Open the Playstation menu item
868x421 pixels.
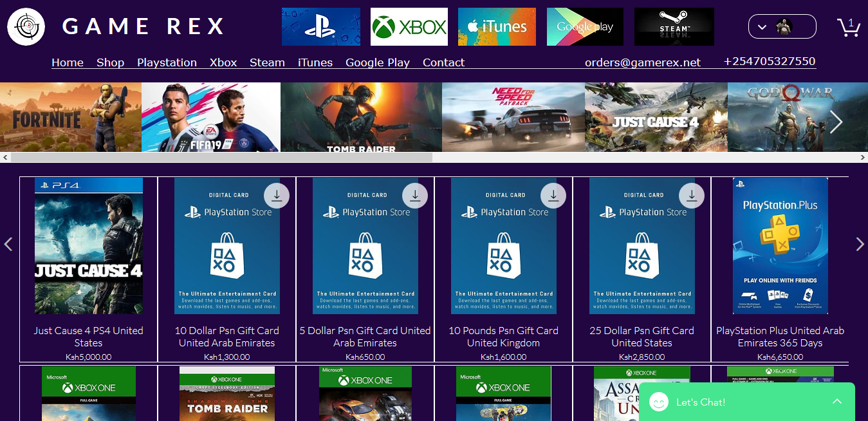167,62
